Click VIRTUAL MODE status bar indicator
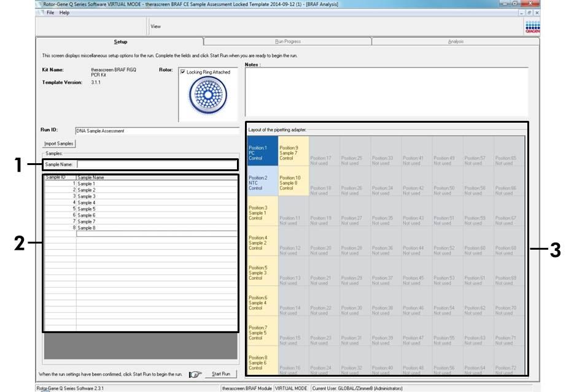This screenshot has height=392, width=574. click(x=291, y=388)
